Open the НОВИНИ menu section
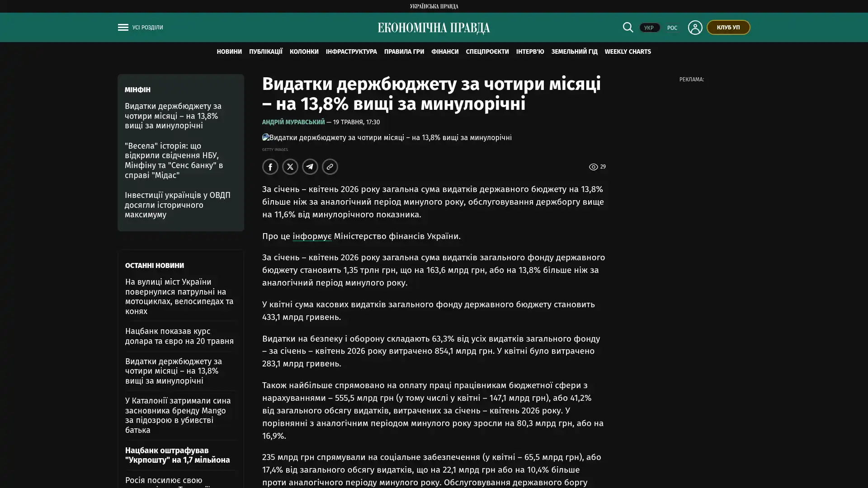 pos(229,52)
